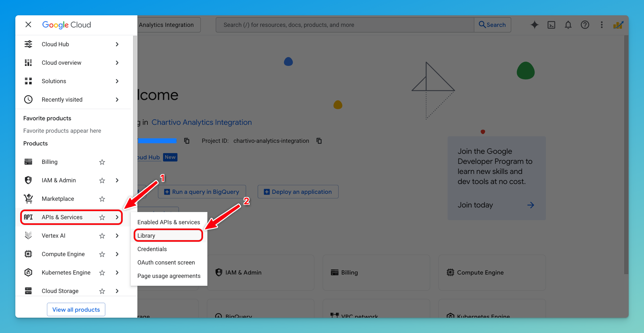The image size is (644, 333).
Task: Expand the IAM & Admin submenu arrow
Action: point(117,180)
